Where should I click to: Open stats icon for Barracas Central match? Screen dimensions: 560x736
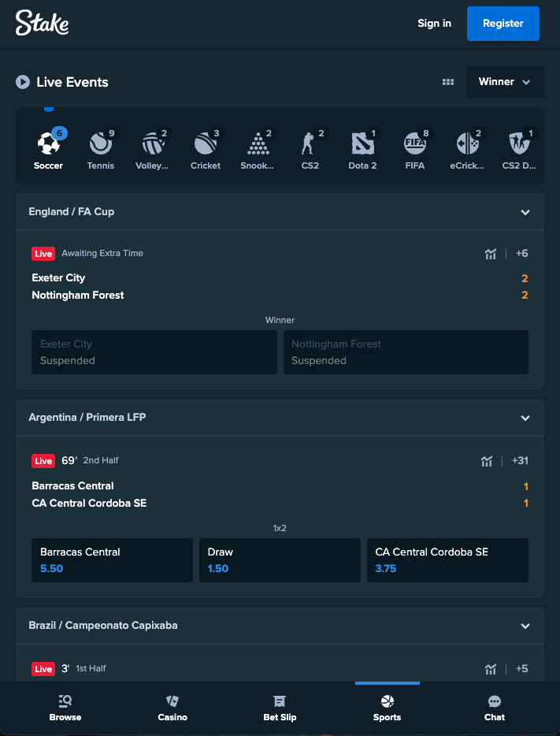click(487, 461)
